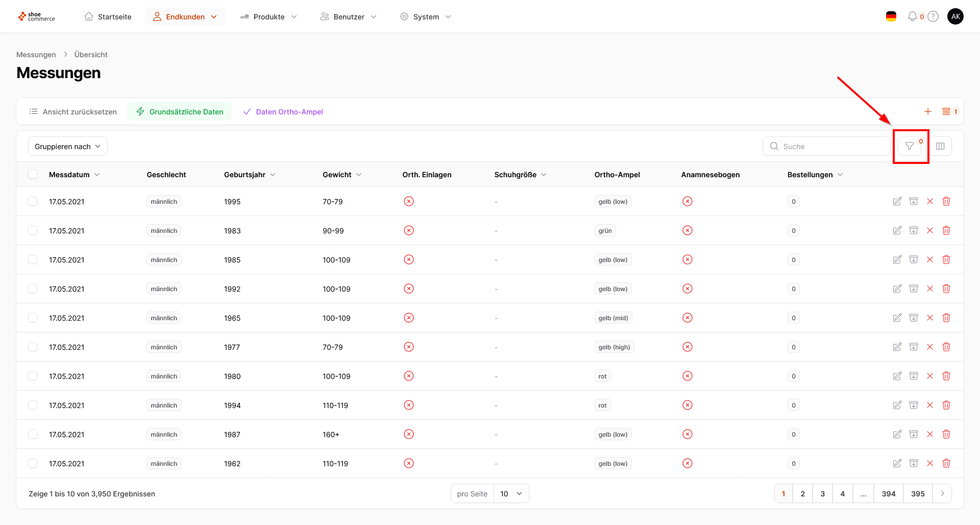Viewport: 980px width, 525px height.
Task: Toggle the select-all checkbox in table header
Action: 33,175
